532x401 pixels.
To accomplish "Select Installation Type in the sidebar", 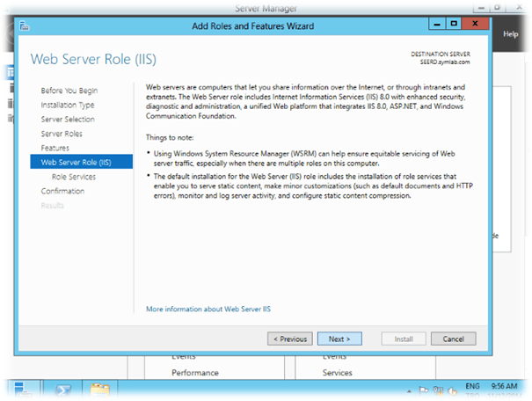I will (x=67, y=105).
